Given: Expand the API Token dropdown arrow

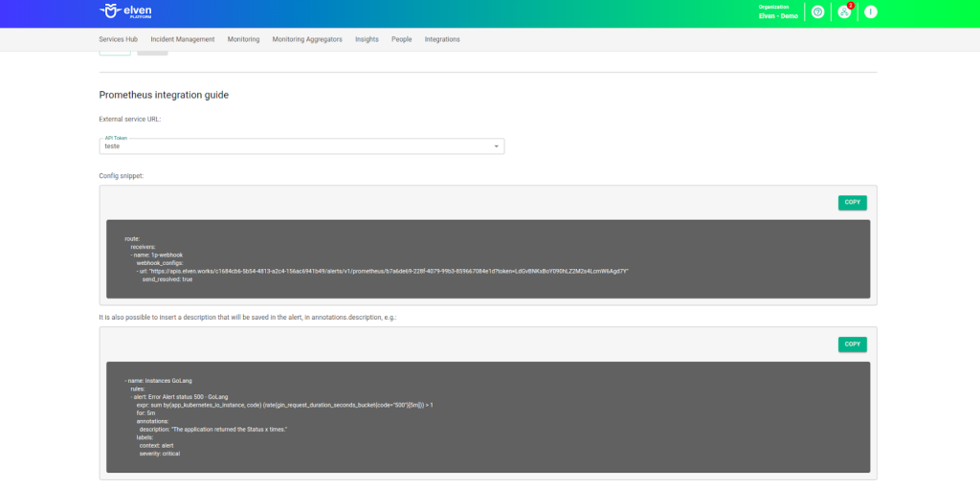Looking at the screenshot, I should click(497, 146).
